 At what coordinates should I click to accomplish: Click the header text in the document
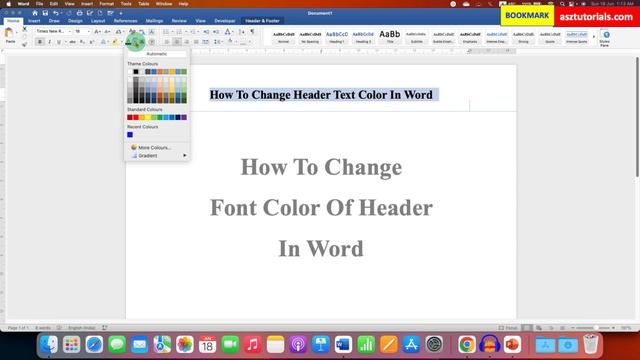321,95
